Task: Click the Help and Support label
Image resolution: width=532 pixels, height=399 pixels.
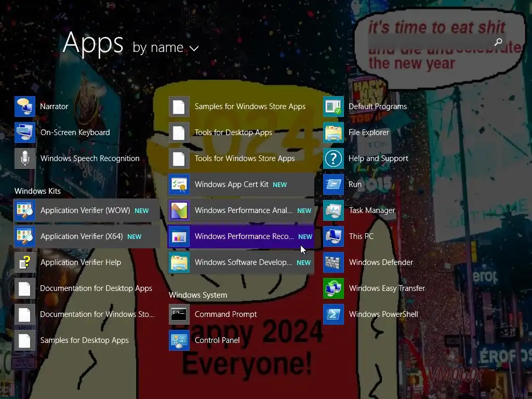Action: [378, 158]
